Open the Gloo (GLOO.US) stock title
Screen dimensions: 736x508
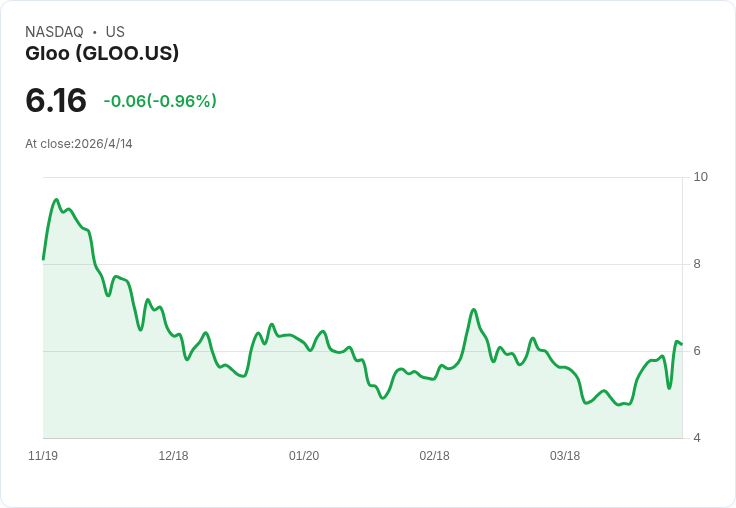[102, 53]
